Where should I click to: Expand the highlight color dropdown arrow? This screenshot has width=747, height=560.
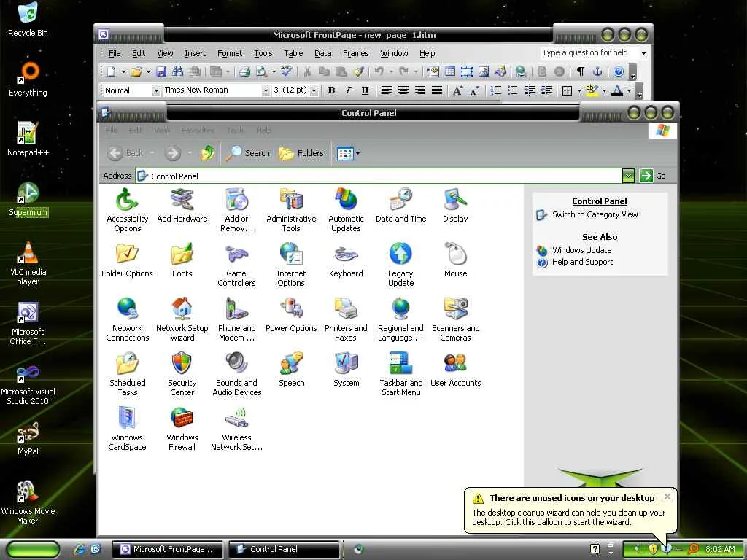(604, 90)
